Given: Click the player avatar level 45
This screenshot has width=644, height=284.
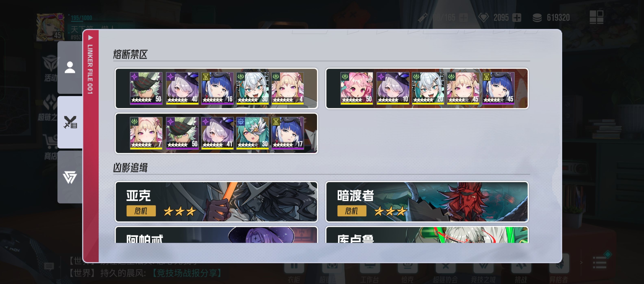Looking at the screenshot, I should click(x=50, y=27).
